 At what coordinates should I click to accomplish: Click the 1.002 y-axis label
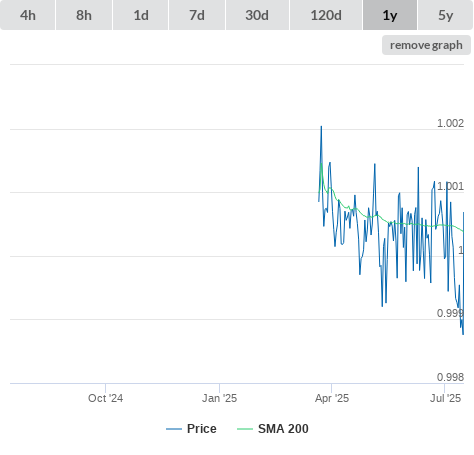(450, 123)
